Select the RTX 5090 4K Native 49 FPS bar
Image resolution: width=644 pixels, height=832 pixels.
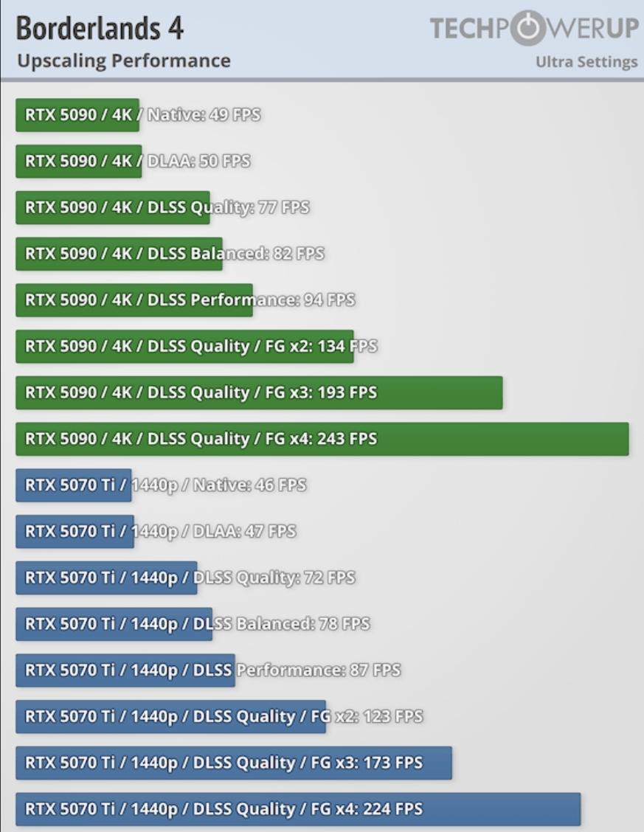pyautogui.click(x=77, y=115)
